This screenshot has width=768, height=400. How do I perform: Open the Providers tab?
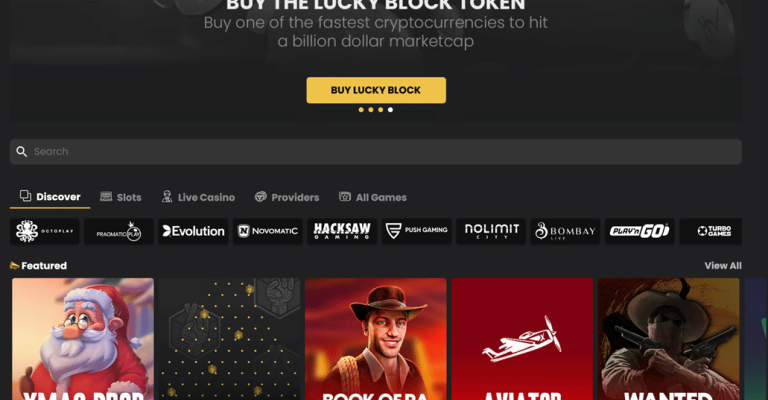pyautogui.click(x=287, y=197)
